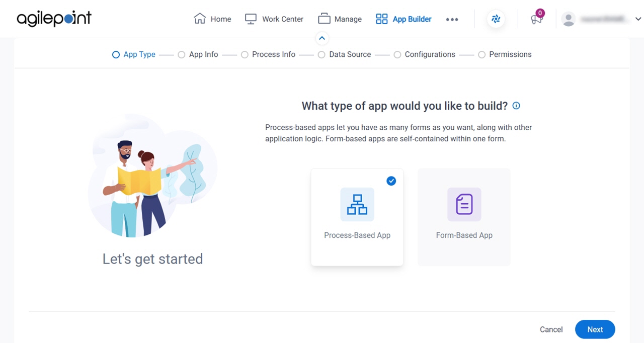Click the round pinwheel icon button
This screenshot has width=644, height=343.
click(496, 19)
